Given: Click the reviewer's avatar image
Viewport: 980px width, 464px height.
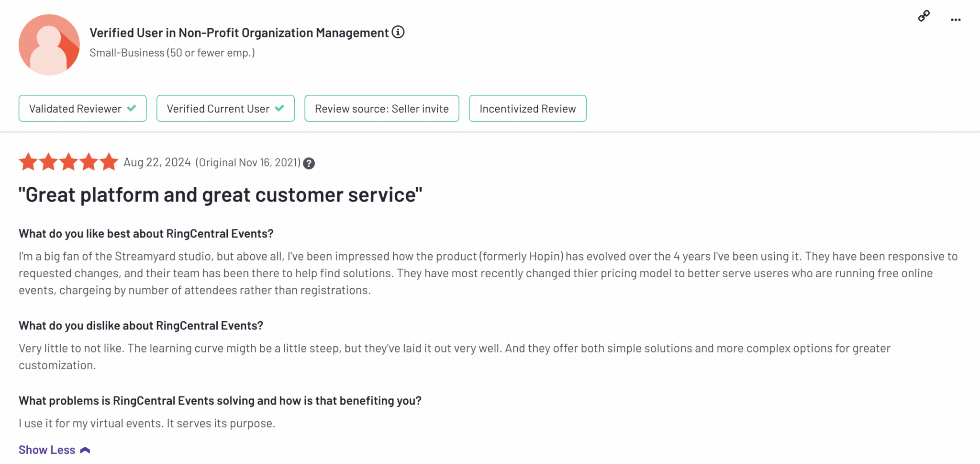Looking at the screenshot, I should pyautogui.click(x=49, y=45).
